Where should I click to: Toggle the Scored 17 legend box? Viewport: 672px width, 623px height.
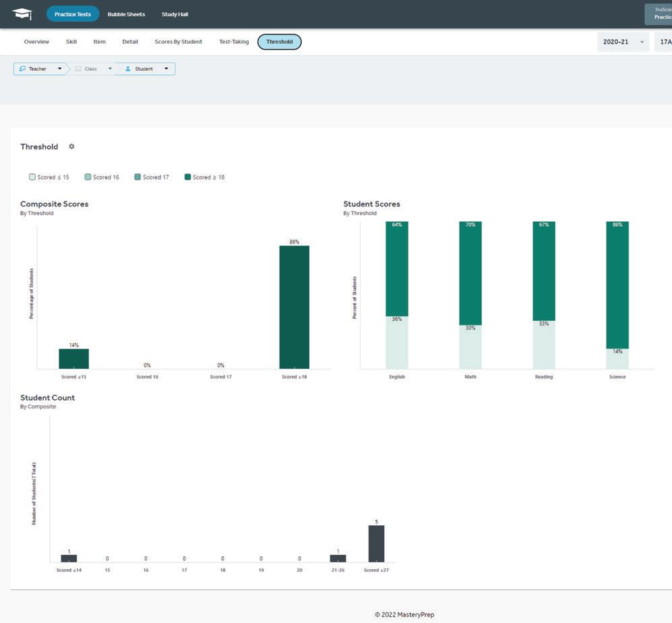(x=138, y=177)
